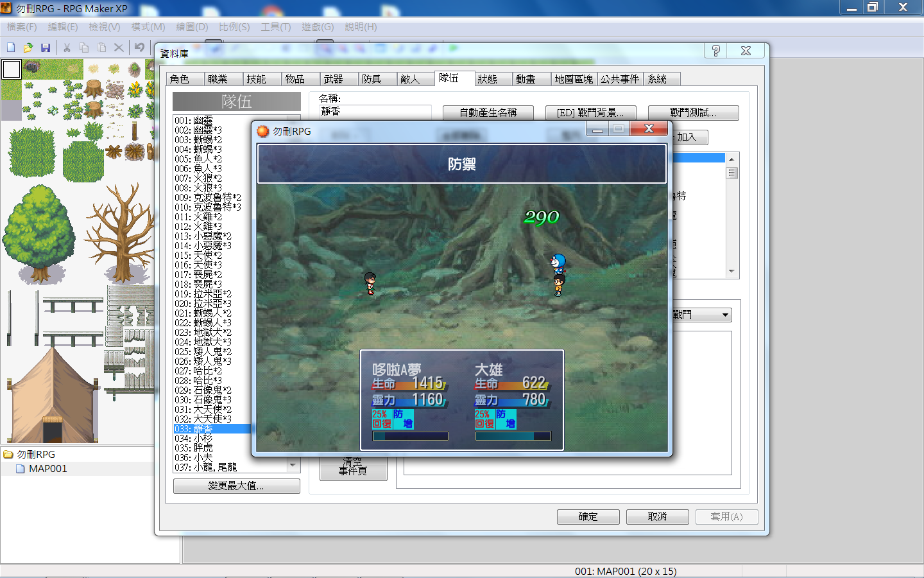The image size is (924, 578).
Task: Click the 名稱 input field with 靜香
Action: pos(375,112)
